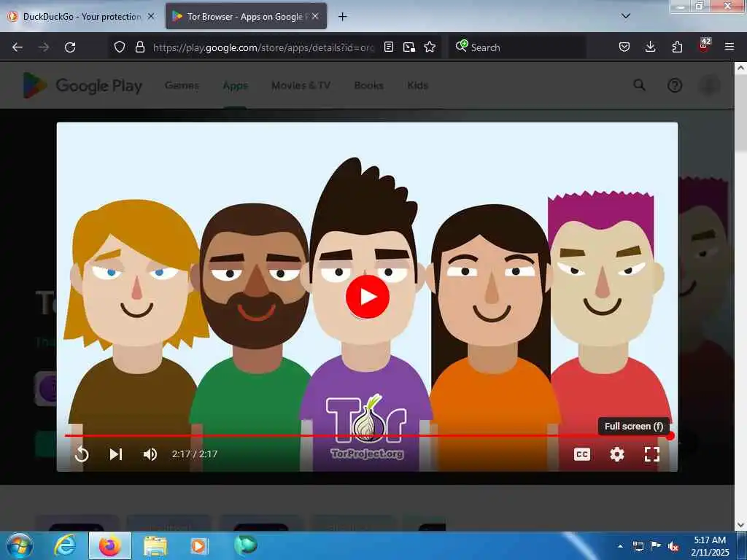Close the DuckDuckGo tab
The width and height of the screenshot is (747, 560).
click(151, 16)
